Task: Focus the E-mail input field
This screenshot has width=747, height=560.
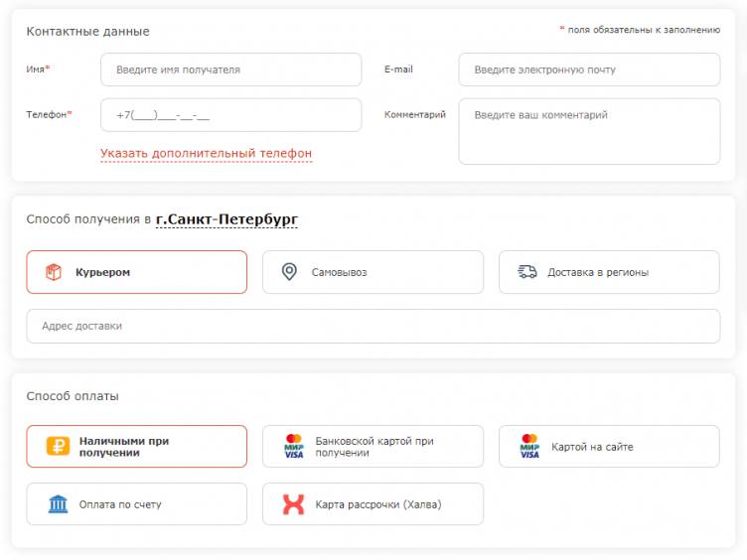Action: pyautogui.click(x=589, y=70)
